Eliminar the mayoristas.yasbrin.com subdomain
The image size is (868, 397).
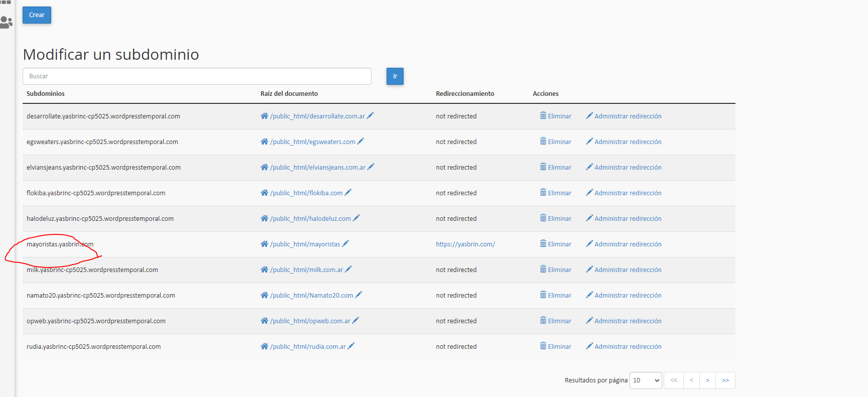556,244
